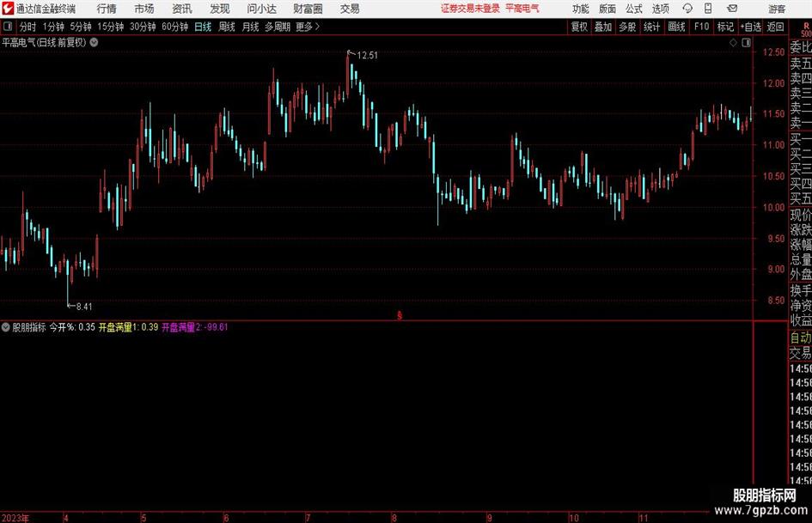812x523 pixels.
Task: Open F10 company info
Action: click(x=701, y=27)
